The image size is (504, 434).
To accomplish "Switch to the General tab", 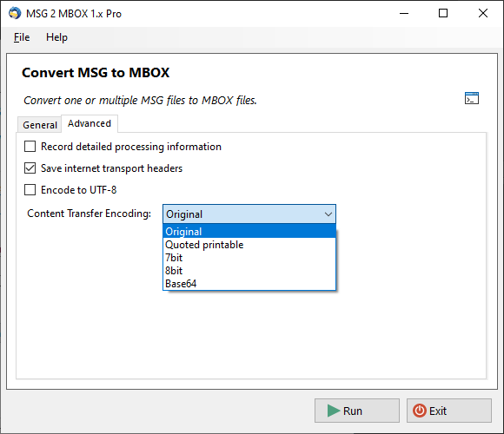I will click(x=39, y=125).
